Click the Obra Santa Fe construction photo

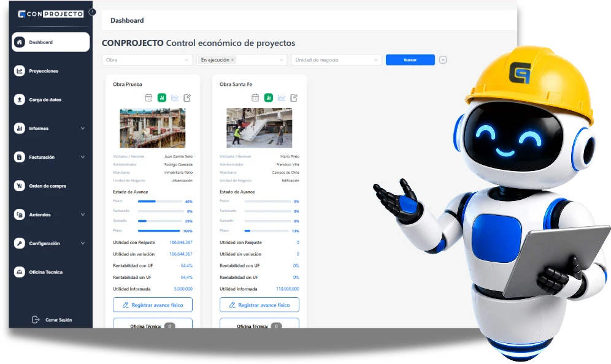[259, 127]
